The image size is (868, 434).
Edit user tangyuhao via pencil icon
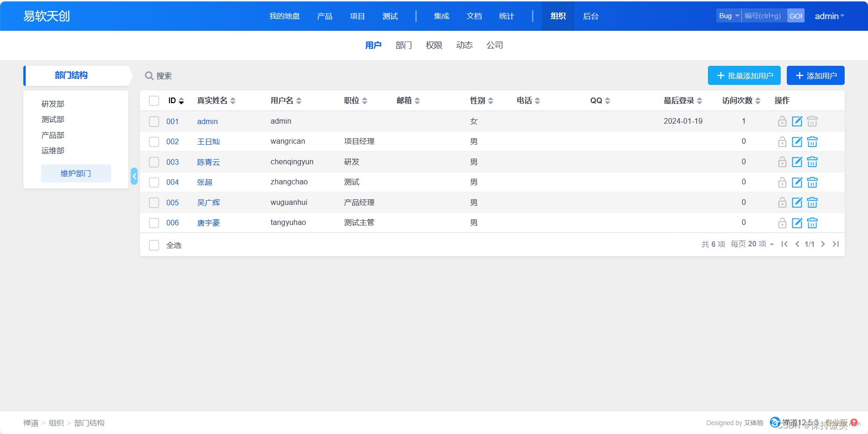point(797,223)
